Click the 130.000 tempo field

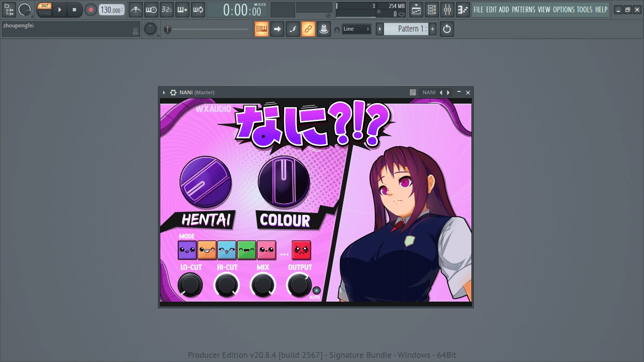tap(111, 10)
